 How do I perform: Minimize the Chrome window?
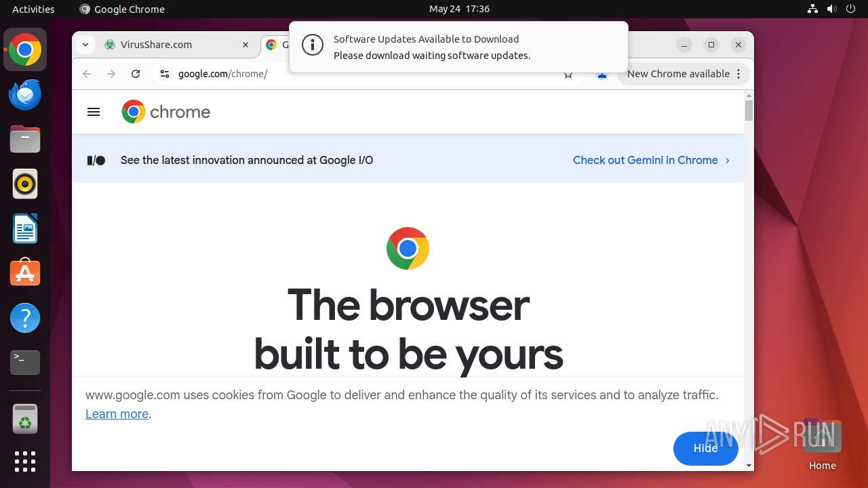tap(684, 45)
